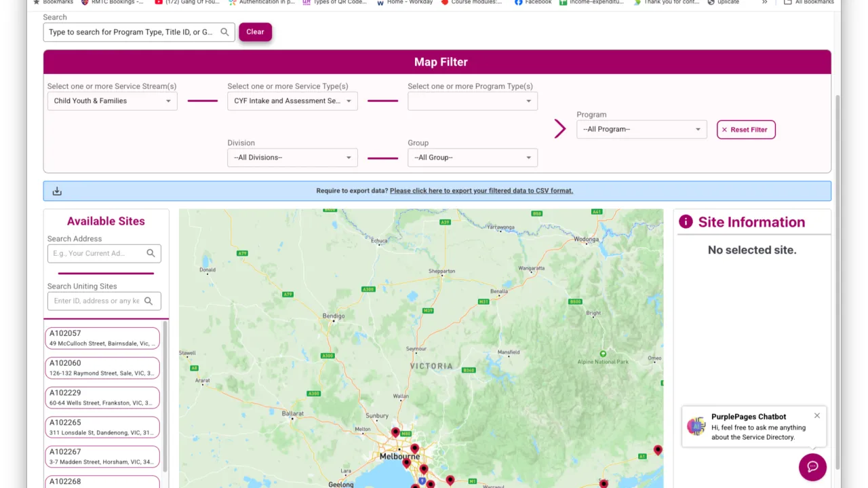Click the magnifier icon in the top Search box
The image size is (868, 488).
pos(224,32)
